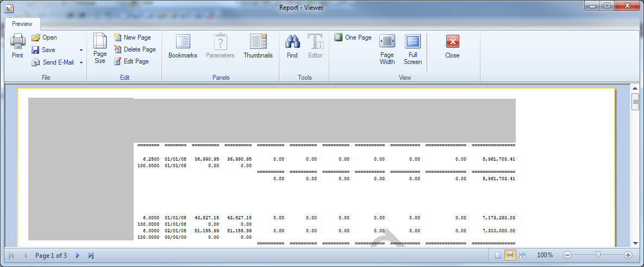Click the 00/00/00 date cell
Viewport: 644px width, 267px height.
point(176,238)
